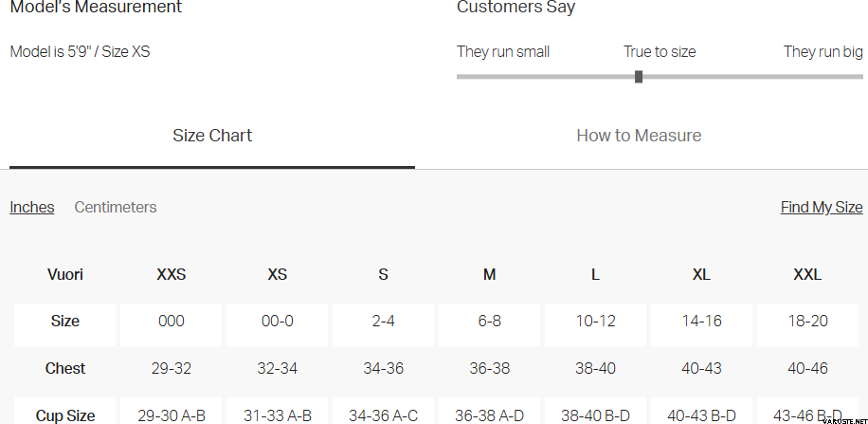The height and width of the screenshot is (424, 868).
Task: Click the 31-33 A-B cup size cell
Action: [x=278, y=415]
